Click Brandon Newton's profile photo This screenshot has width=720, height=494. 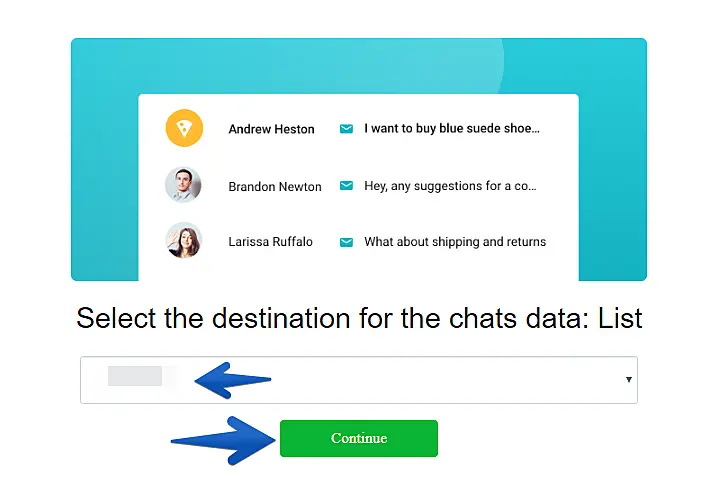183,185
